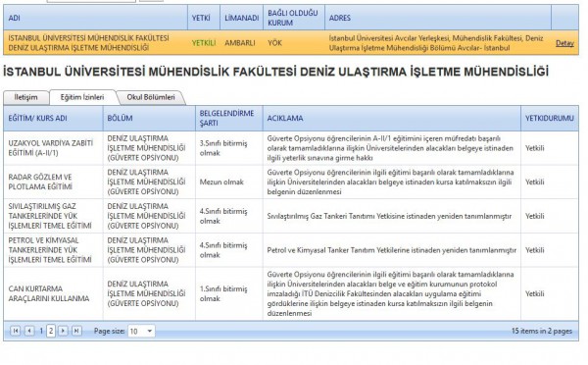Open the Detay link for İstanbul Üniversitesi
This screenshot has height=365, width=588.
click(564, 43)
